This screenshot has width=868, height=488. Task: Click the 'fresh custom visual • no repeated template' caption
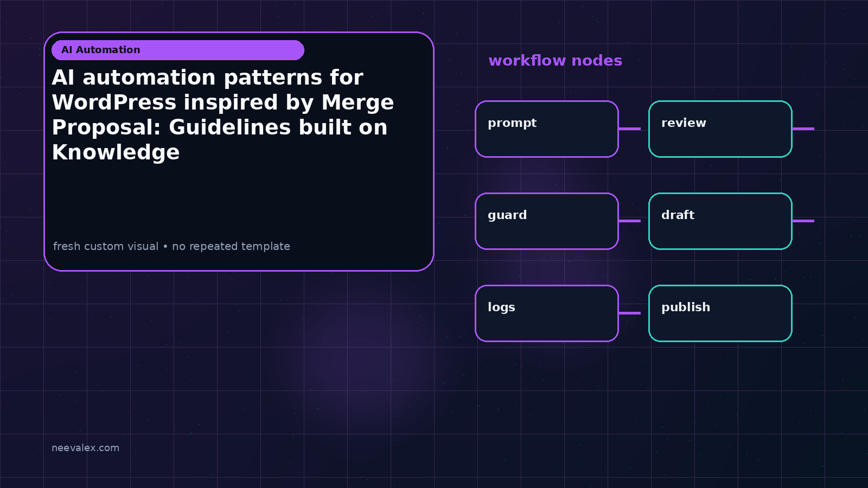pos(171,246)
